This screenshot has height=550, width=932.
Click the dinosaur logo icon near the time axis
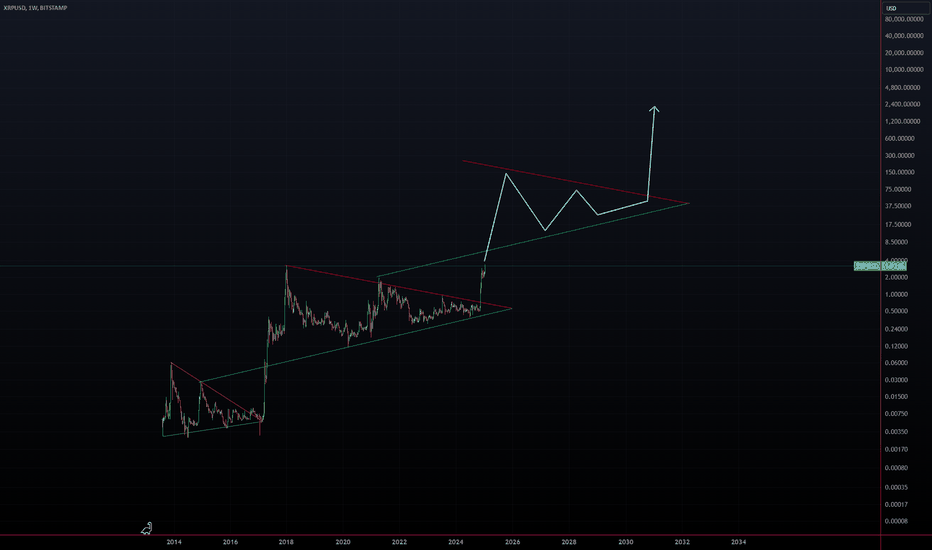click(x=147, y=528)
